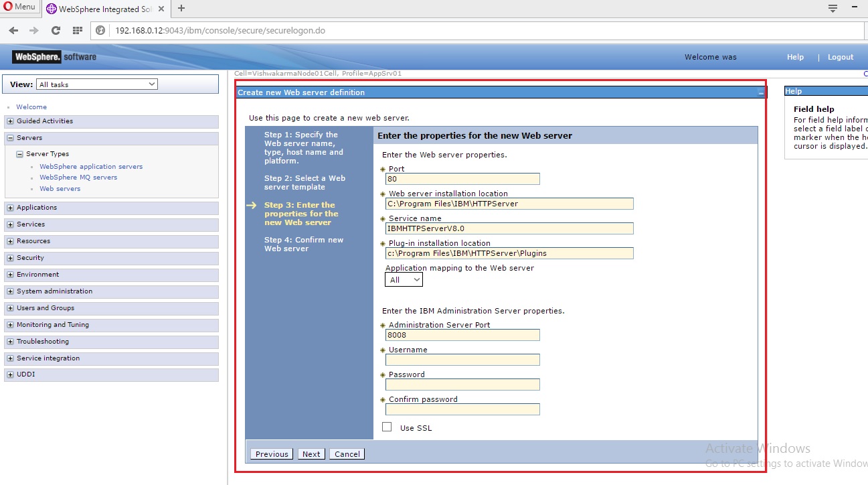The width and height of the screenshot is (868, 485).
Task: Click the Logout link
Action: pos(840,57)
